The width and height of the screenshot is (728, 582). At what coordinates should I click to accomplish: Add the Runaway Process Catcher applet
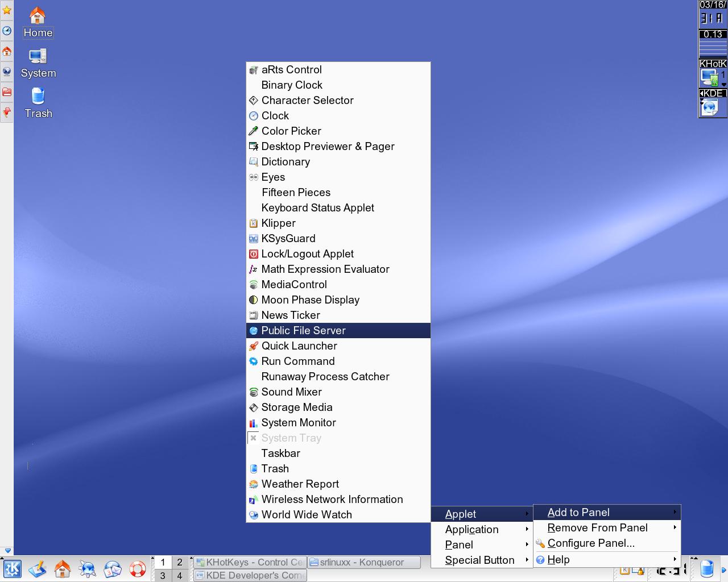[338, 377]
